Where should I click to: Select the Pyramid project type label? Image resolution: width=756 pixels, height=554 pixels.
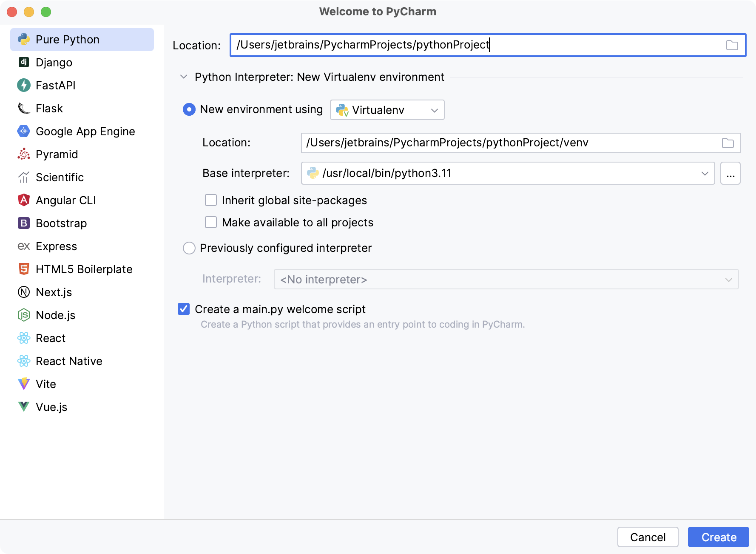[x=57, y=154]
